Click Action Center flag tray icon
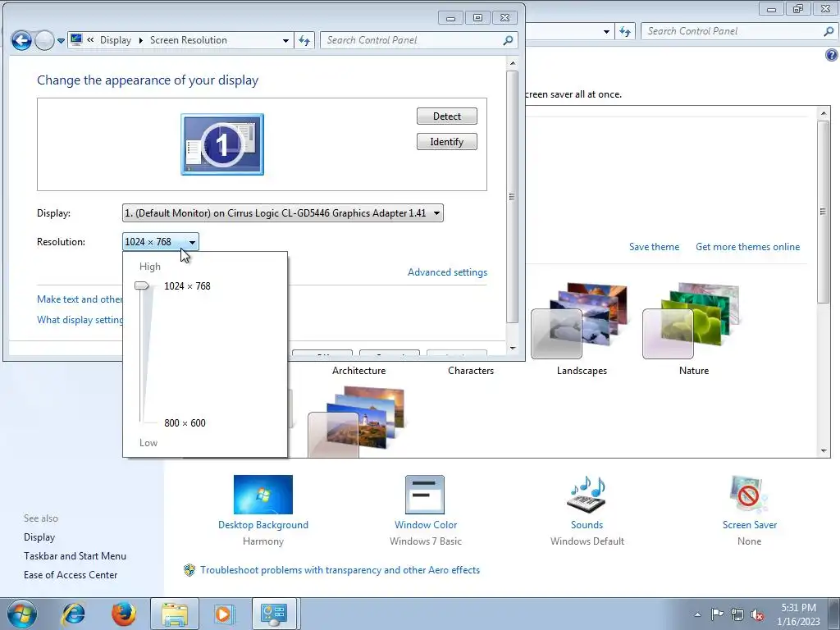The image size is (840, 630). 717,614
